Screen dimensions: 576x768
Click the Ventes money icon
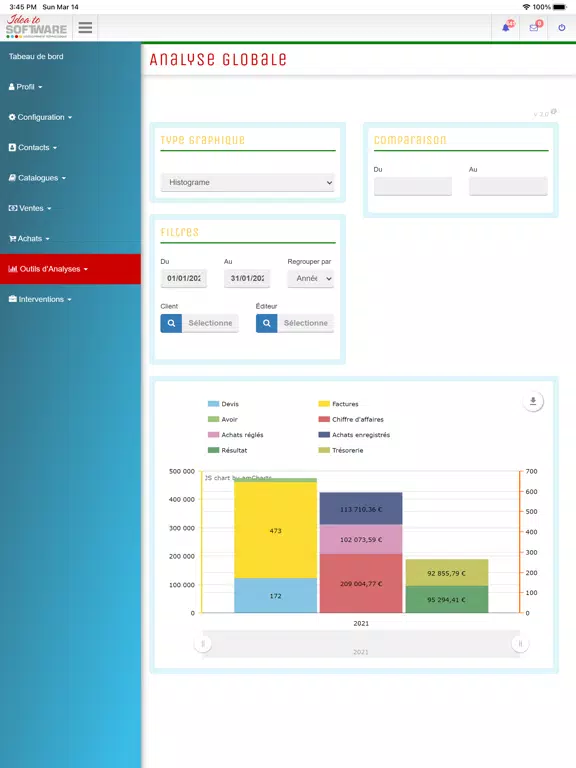pyautogui.click(x=13, y=208)
